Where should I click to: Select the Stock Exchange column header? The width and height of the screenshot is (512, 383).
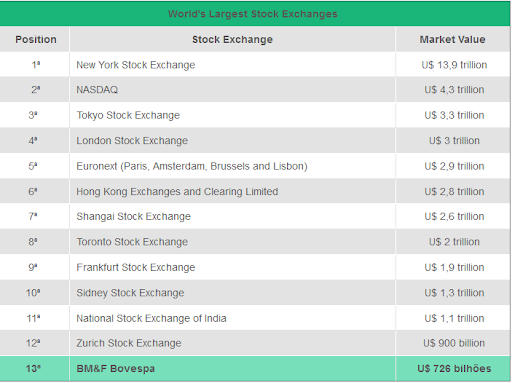coord(232,39)
